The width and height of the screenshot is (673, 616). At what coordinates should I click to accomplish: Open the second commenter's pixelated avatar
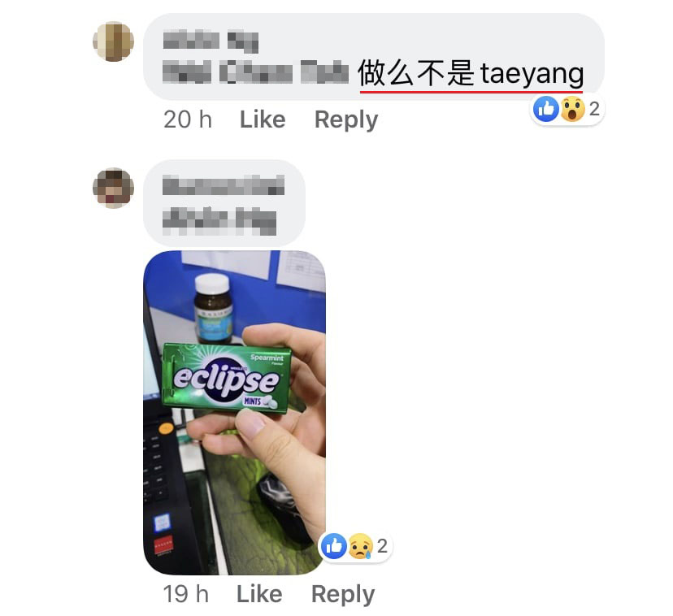click(113, 188)
